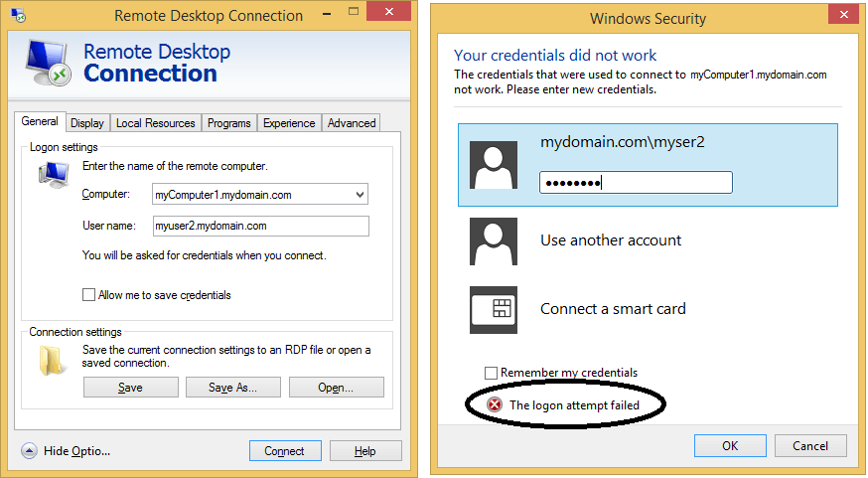The height and width of the screenshot is (478, 868).
Task: Click the password field in Windows Security
Action: coord(636,182)
